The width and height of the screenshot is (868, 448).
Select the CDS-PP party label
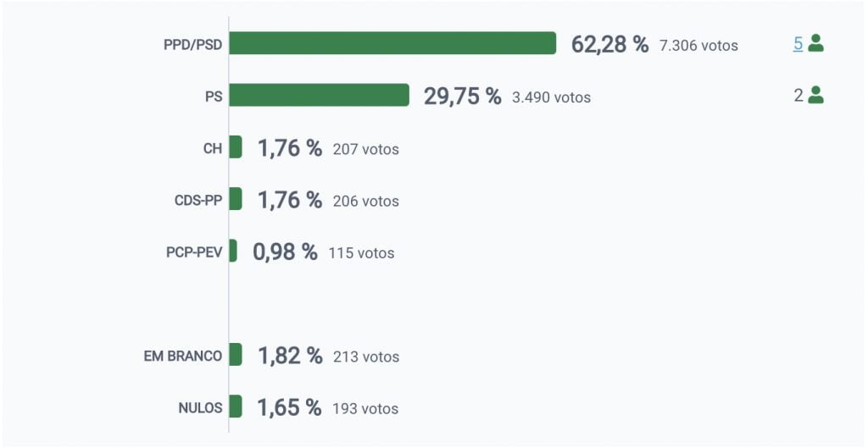pyautogui.click(x=198, y=201)
